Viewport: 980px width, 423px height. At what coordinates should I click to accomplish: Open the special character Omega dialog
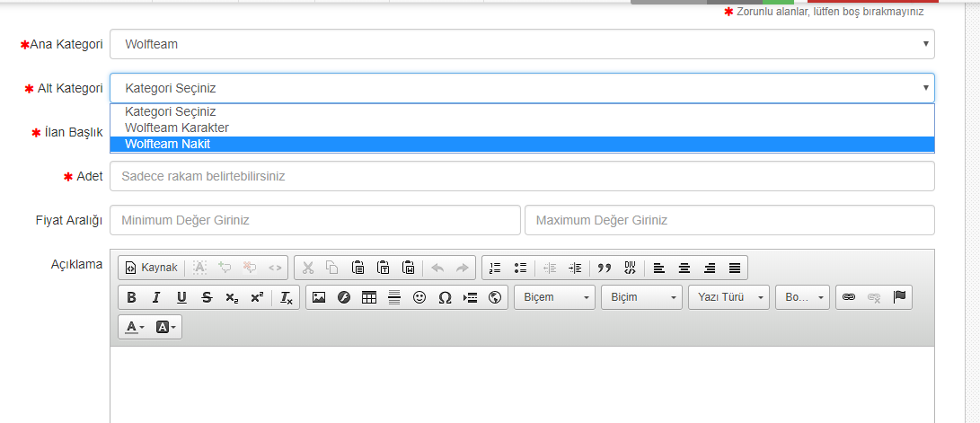point(445,297)
